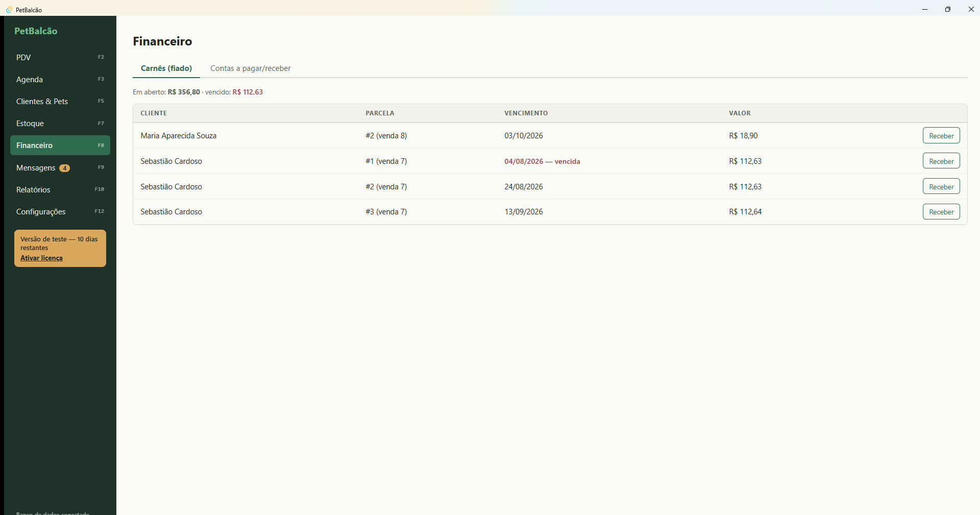The image size is (980, 515).
Task: Select Financeiro in the sidebar
Action: coord(60,145)
